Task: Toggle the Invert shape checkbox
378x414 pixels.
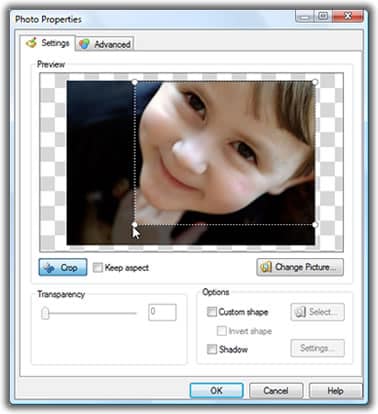Action: (222, 331)
